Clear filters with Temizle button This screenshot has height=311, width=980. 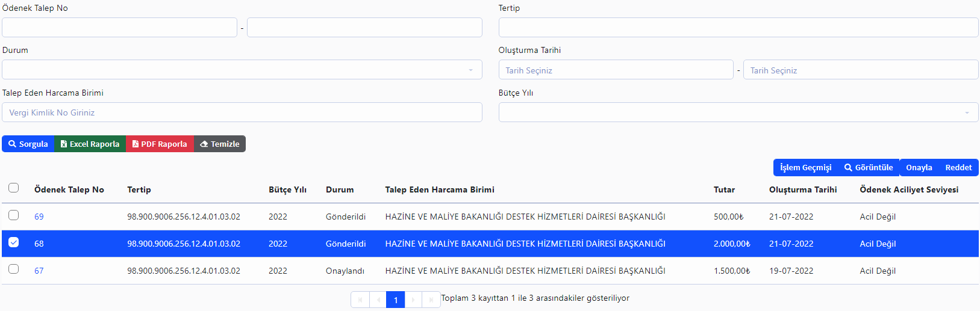[x=220, y=144]
